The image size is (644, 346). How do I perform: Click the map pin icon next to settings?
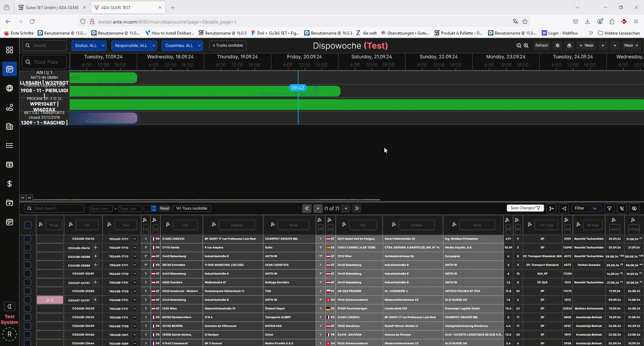click(x=569, y=46)
